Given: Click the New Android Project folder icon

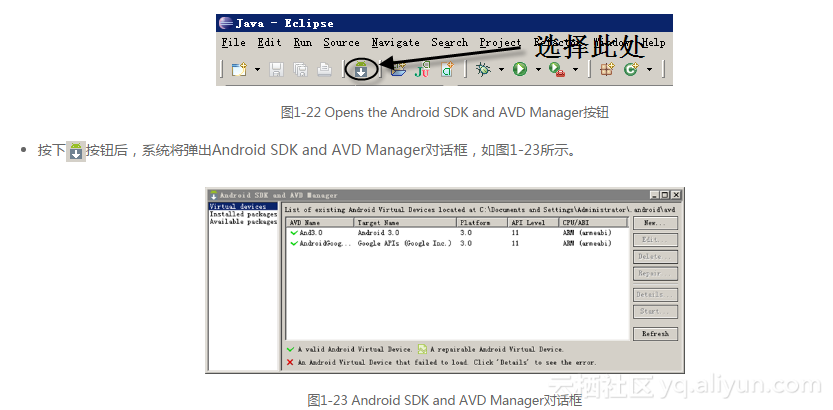Looking at the screenshot, I should [x=398, y=69].
